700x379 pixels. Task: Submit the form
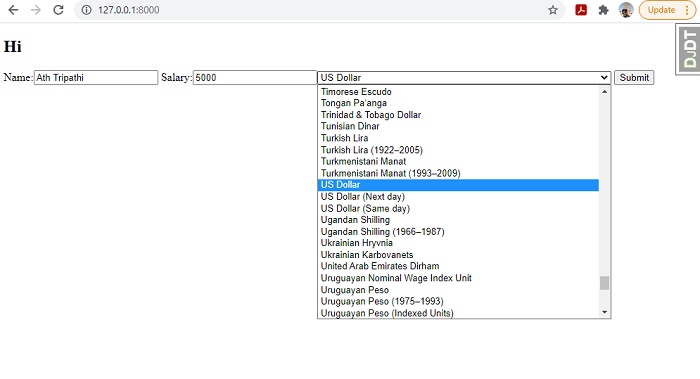pyautogui.click(x=634, y=77)
